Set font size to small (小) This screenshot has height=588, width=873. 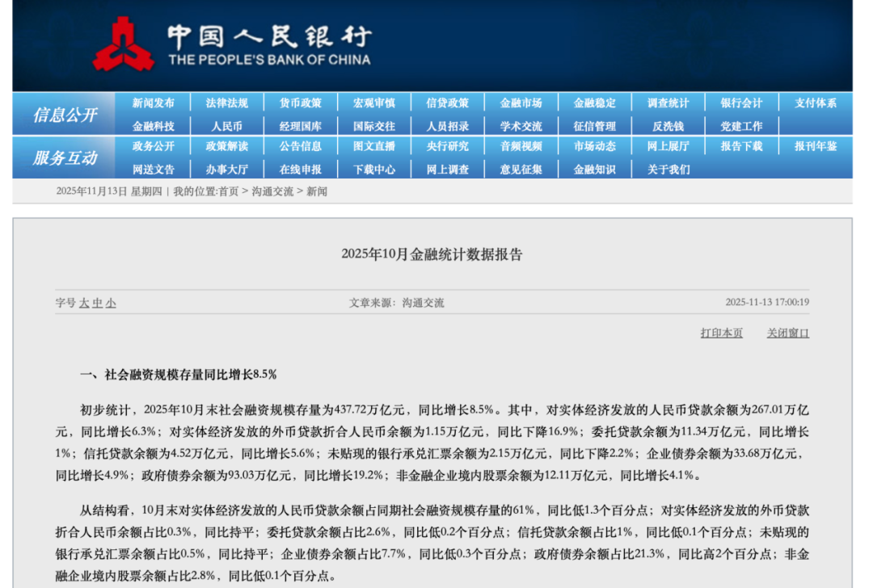111,303
